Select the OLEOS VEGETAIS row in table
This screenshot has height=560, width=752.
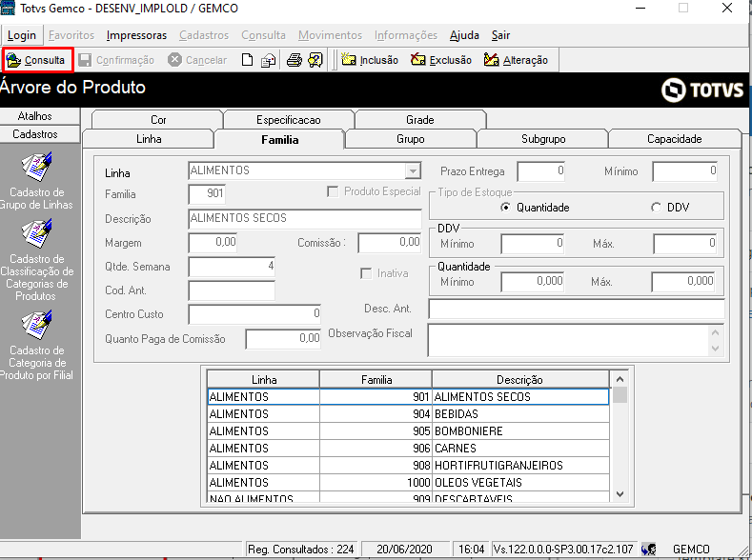pyautogui.click(x=409, y=483)
